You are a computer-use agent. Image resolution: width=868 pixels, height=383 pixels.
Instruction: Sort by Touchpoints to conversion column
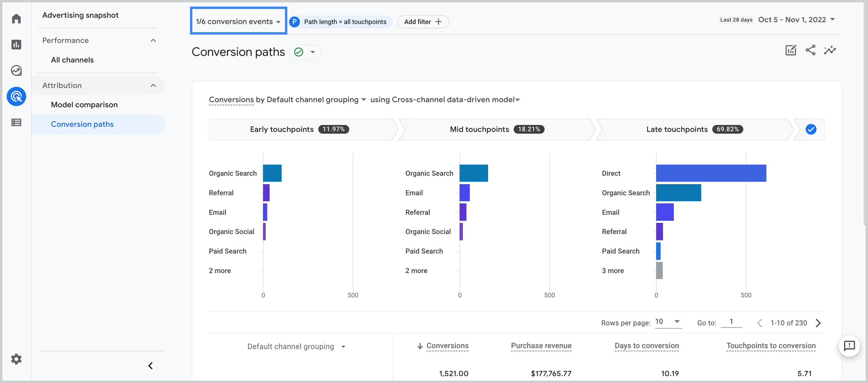(x=771, y=346)
